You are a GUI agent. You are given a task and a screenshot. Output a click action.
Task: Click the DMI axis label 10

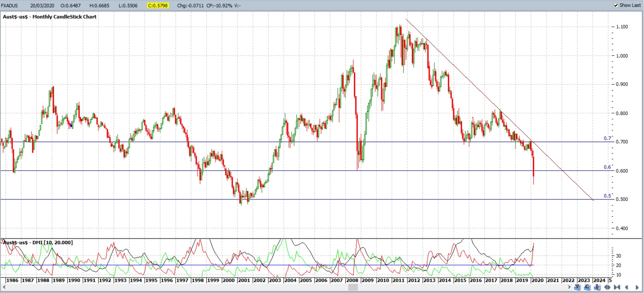point(618,275)
